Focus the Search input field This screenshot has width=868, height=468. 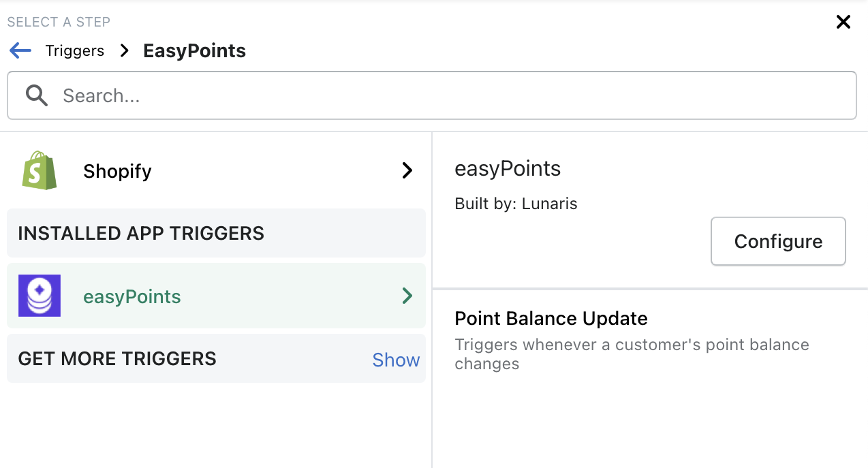click(450, 95)
